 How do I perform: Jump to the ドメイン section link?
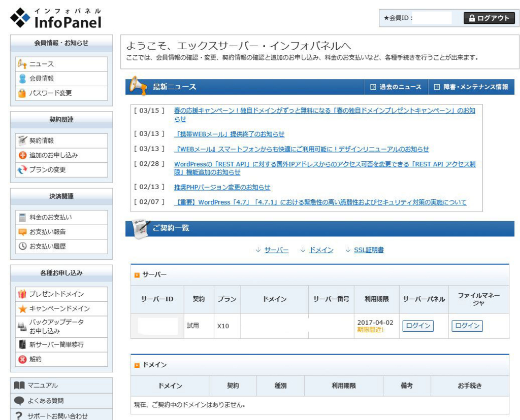[321, 250]
